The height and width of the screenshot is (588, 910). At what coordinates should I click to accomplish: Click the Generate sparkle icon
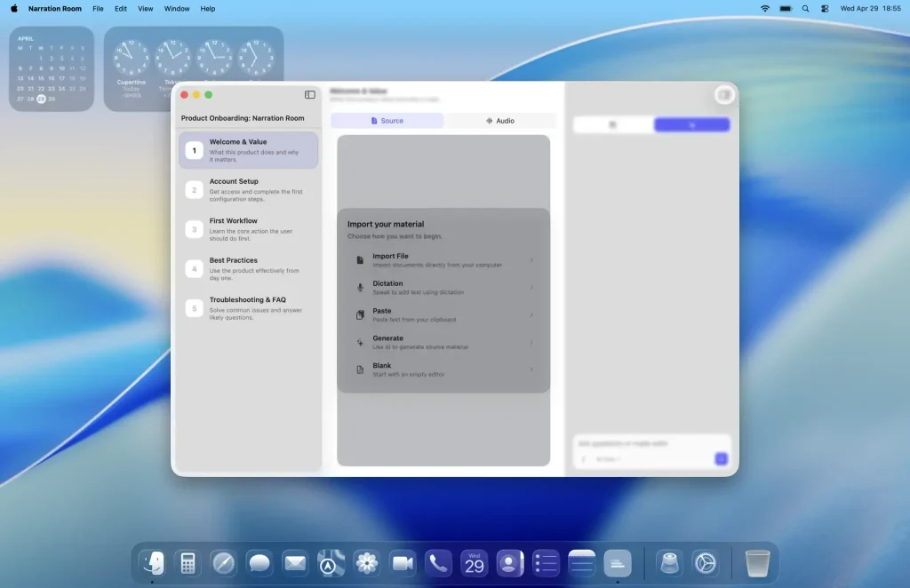point(360,342)
